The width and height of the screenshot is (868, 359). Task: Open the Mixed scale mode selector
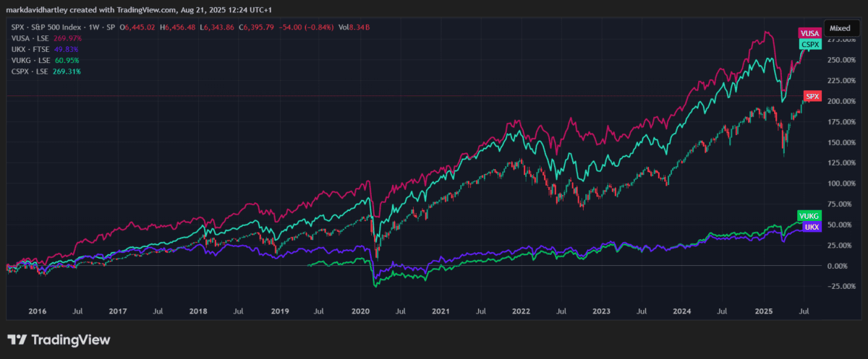point(840,27)
